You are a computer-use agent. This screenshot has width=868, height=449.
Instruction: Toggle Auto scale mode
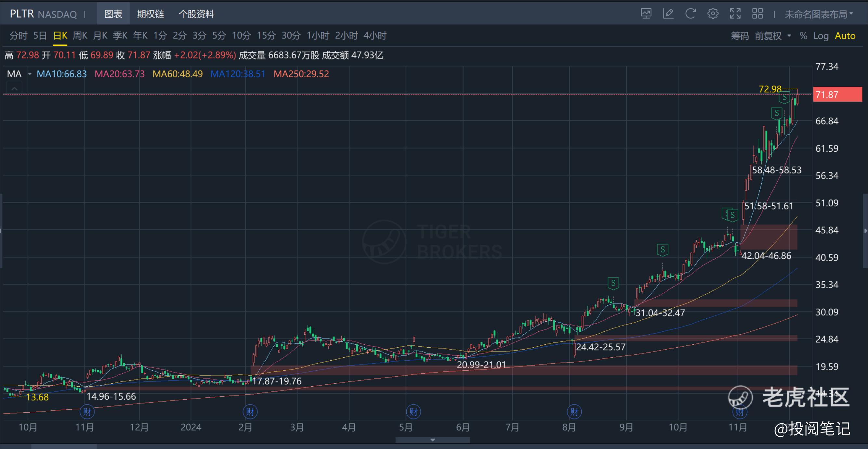pos(845,36)
